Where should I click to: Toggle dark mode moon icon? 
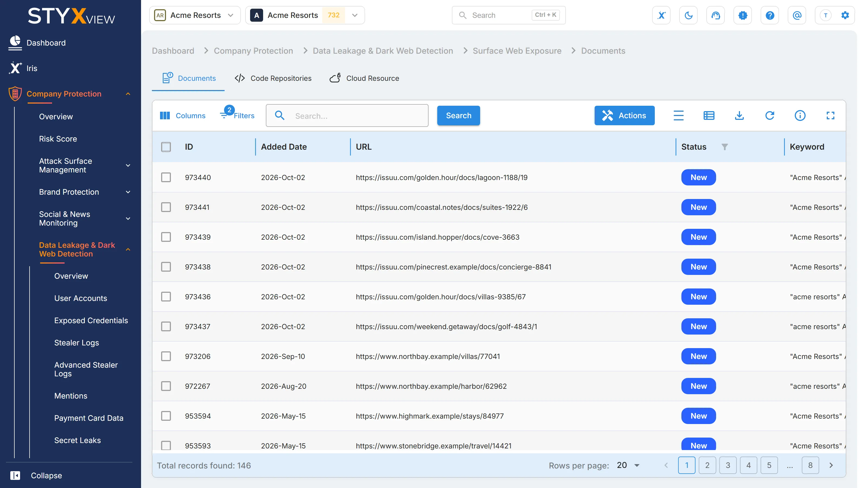coord(688,15)
